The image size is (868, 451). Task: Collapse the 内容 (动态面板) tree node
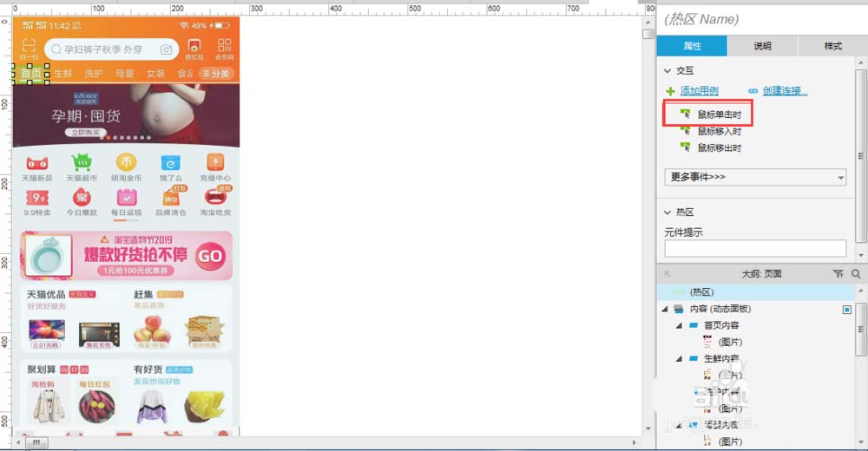(x=665, y=309)
